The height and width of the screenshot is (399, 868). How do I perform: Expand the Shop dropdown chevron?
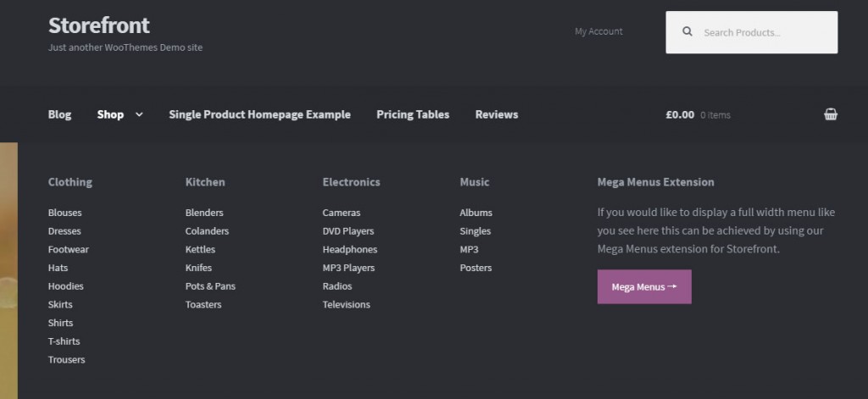click(139, 114)
